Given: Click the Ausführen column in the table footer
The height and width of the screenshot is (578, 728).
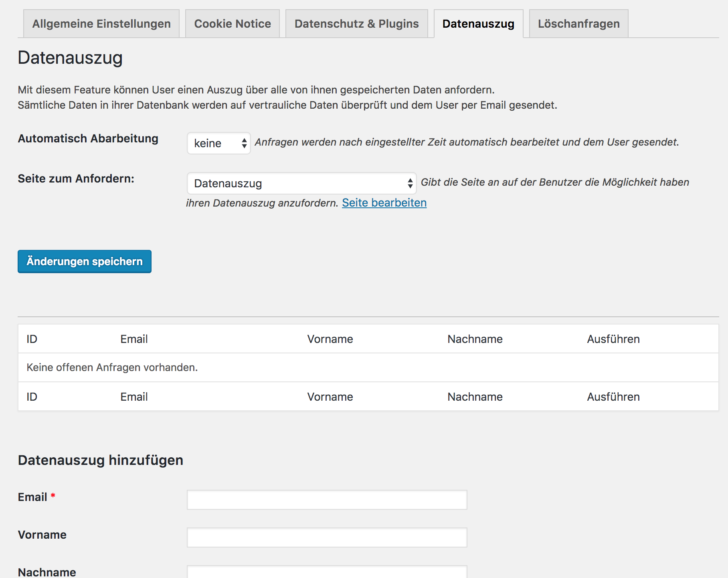Looking at the screenshot, I should pyautogui.click(x=613, y=397).
